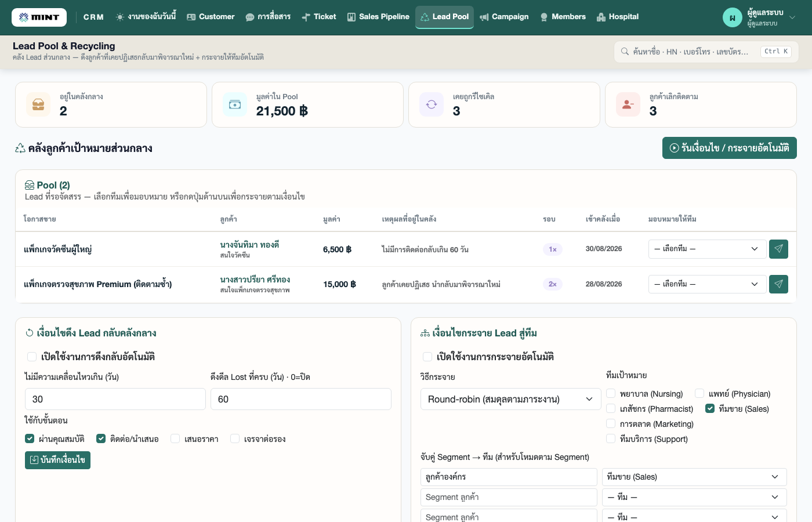Click the ผ user avatar

tap(733, 17)
